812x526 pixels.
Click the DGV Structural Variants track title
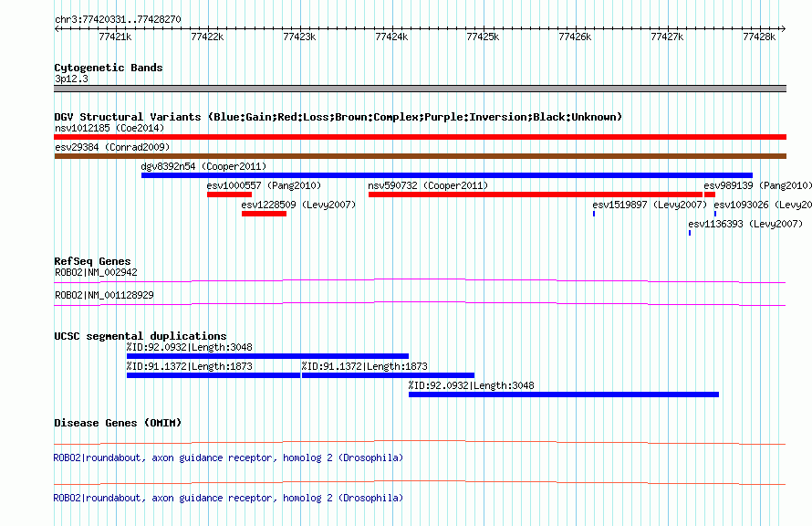coord(338,117)
